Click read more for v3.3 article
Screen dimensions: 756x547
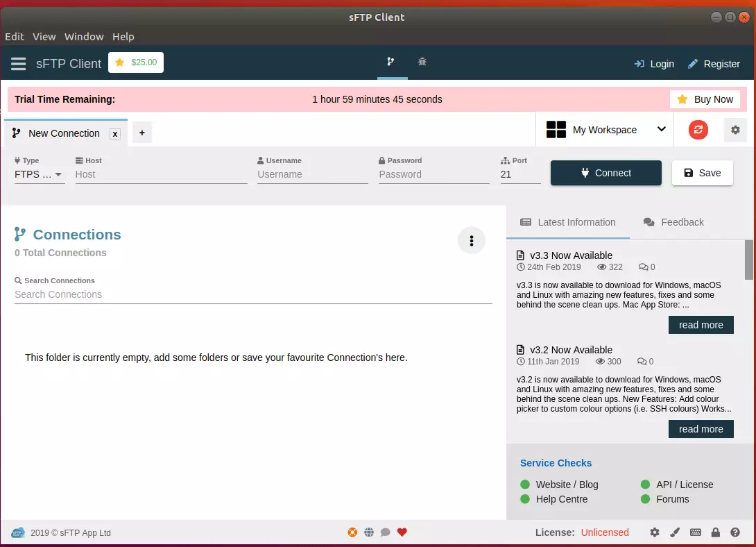701,325
